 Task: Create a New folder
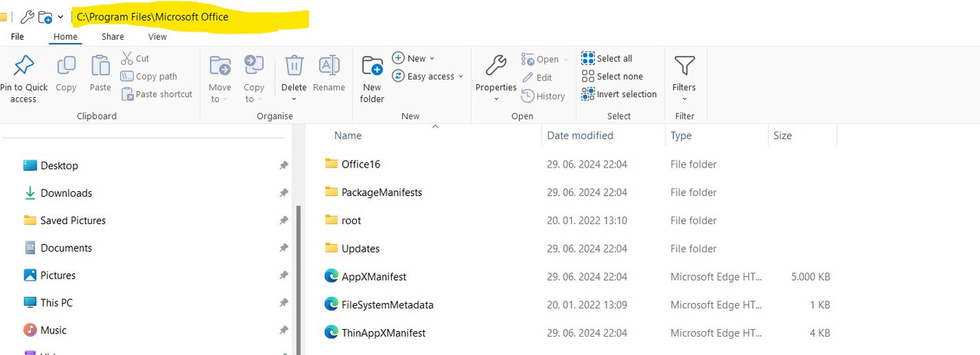[372, 79]
